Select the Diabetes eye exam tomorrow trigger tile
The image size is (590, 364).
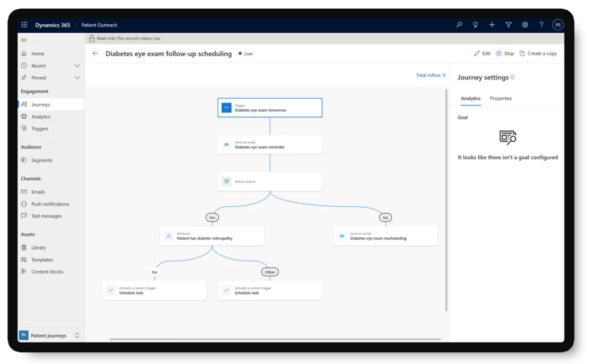pyautogui.click(x=270, y=108)
